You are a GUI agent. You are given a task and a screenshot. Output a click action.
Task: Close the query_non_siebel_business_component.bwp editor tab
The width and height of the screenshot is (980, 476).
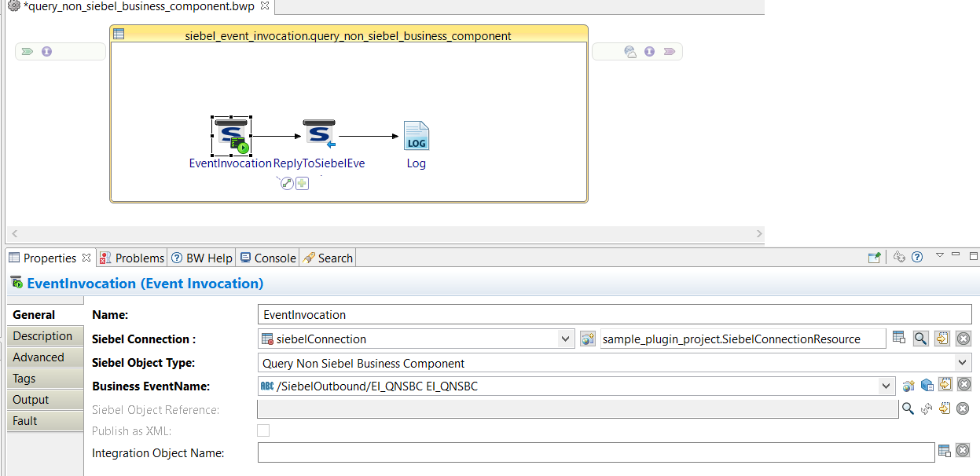(264, 5)
